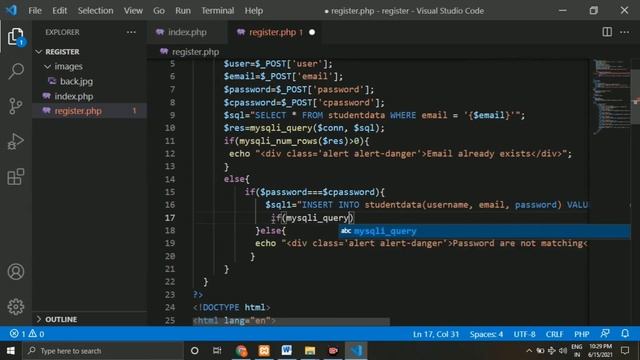Accept the mysqli_query autocomplete suggestion
Viewport: 640px width, 360px height.
(x=484, y=231)
